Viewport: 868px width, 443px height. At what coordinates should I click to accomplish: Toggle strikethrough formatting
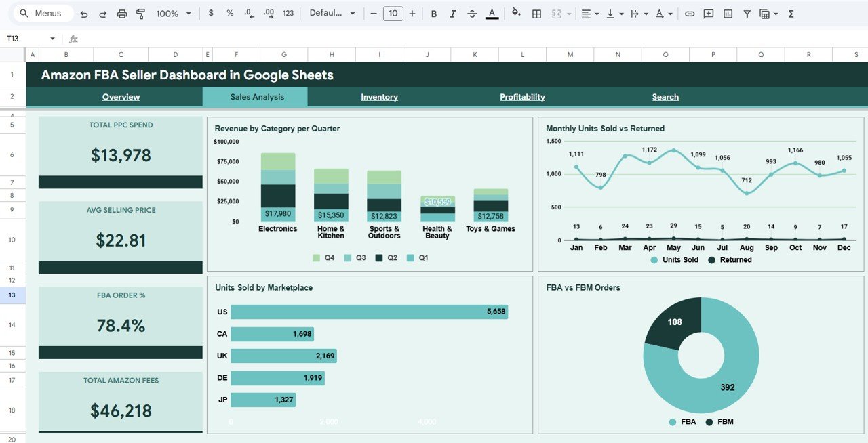pos(471,13)
